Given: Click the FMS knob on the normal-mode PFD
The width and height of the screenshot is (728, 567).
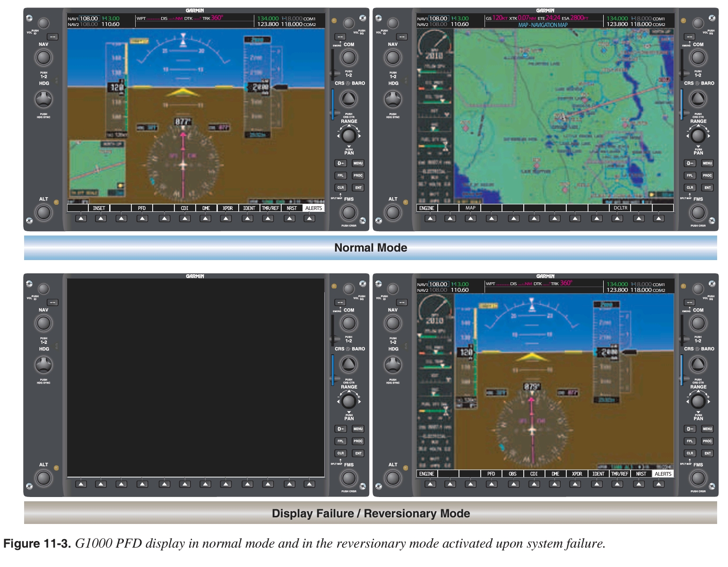Looking at the screenshot, I should pos(349,212).
